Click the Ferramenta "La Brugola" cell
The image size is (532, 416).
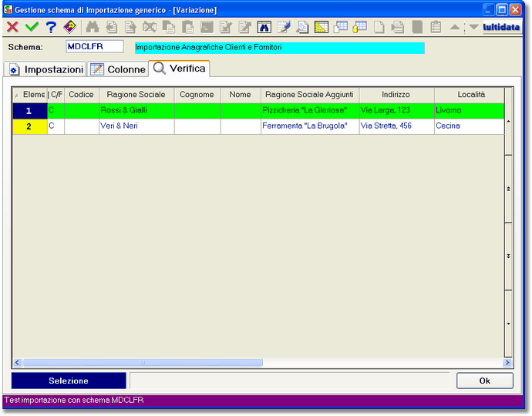click(x=310, y=126)
